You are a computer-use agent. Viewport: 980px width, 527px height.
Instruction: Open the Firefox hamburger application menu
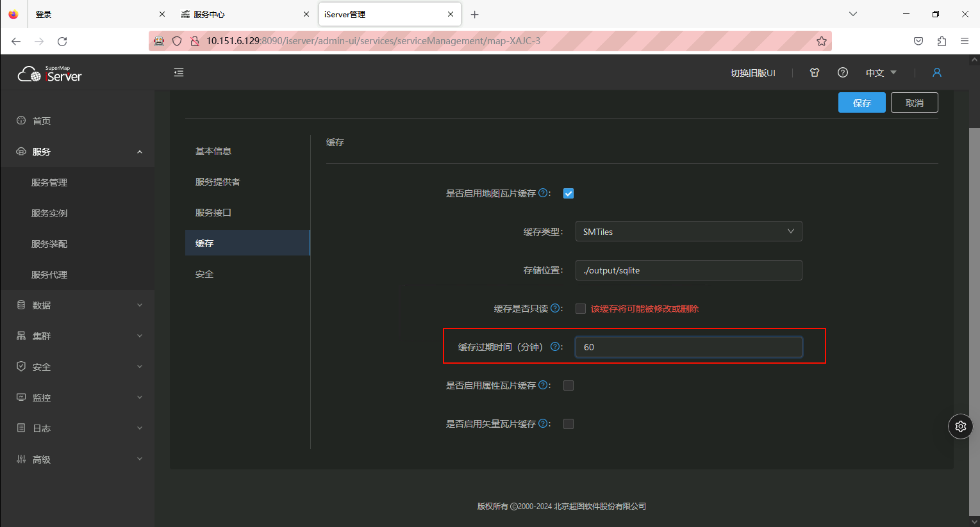click(965, 41)
